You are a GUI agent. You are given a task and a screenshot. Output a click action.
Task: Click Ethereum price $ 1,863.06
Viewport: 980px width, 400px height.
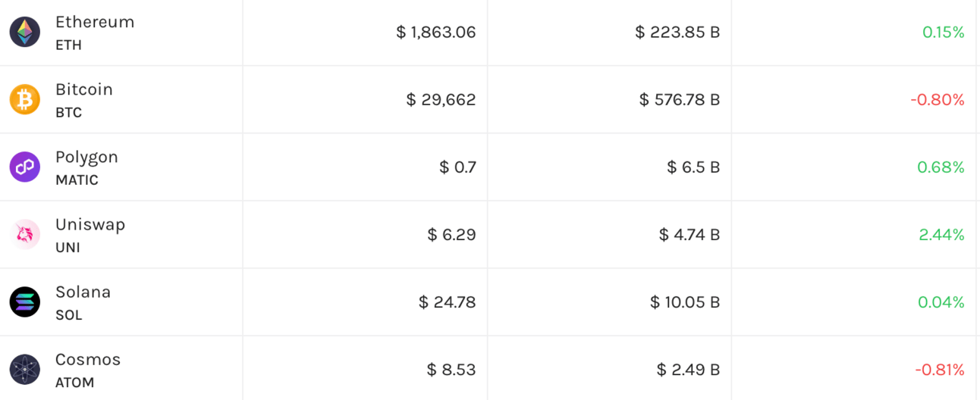point(436,32)
